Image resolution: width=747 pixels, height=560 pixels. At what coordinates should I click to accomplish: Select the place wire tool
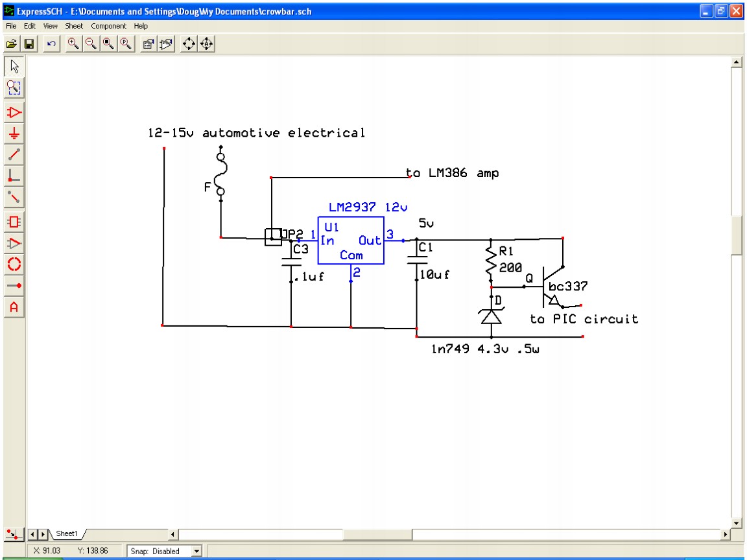tap(14, 155)
